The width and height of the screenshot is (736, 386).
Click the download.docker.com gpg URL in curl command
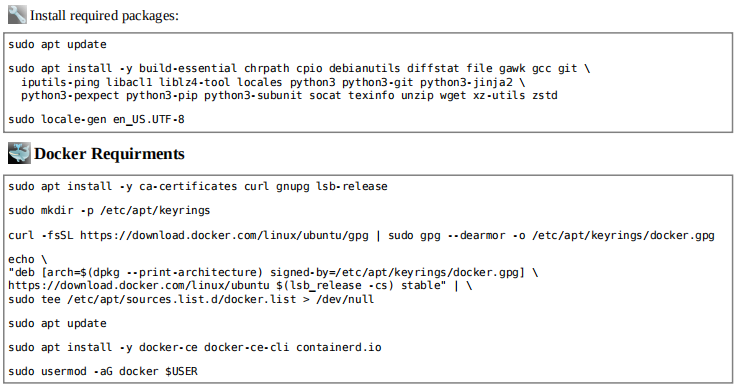coord(224,235)
